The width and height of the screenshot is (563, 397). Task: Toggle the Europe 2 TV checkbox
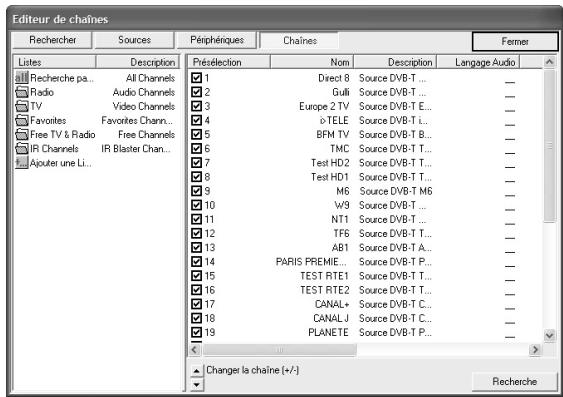196,106
